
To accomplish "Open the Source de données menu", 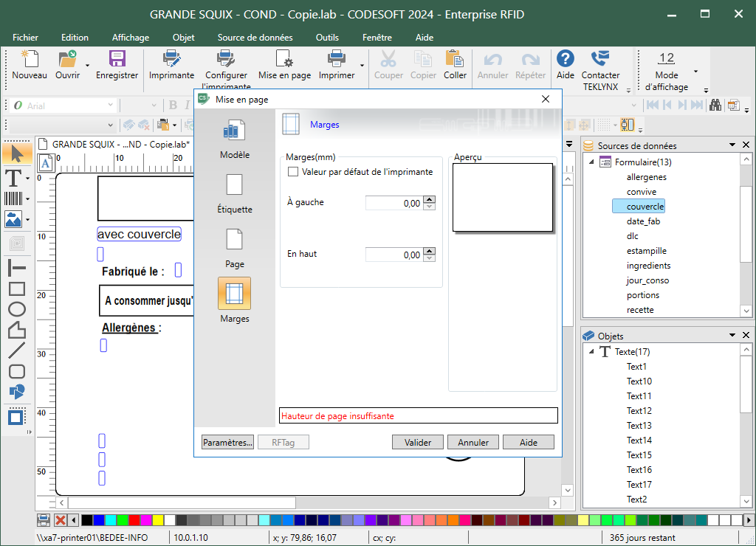I will [255, 38].
